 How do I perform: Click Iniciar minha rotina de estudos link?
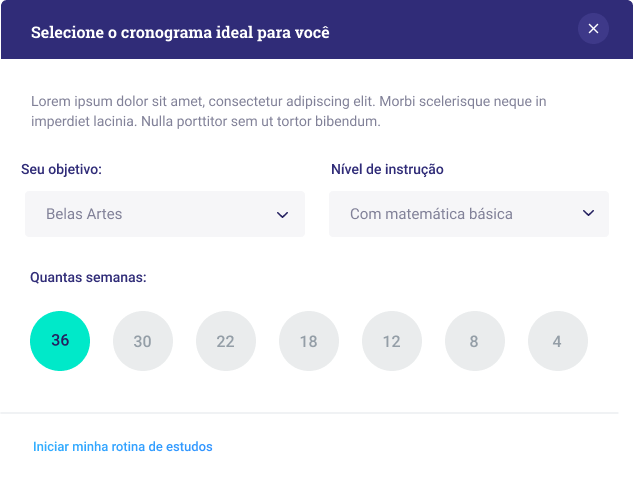123,446
